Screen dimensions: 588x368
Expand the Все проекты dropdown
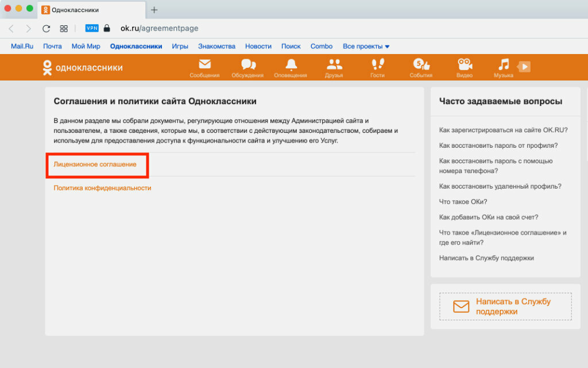pos(366,46)
